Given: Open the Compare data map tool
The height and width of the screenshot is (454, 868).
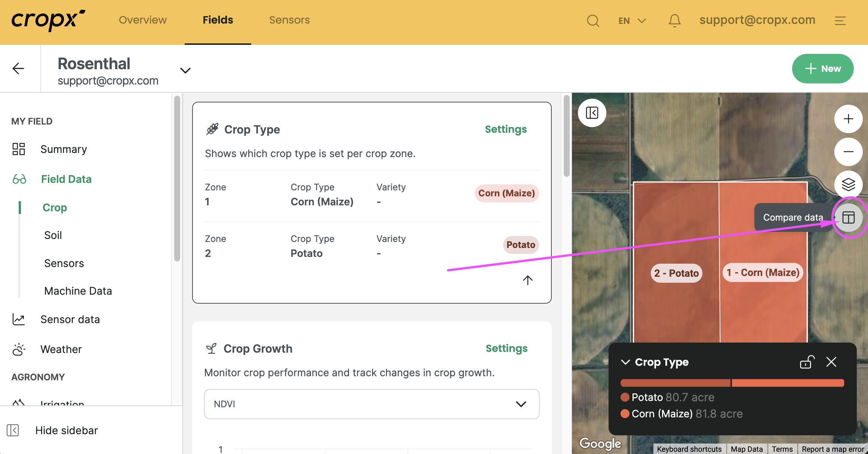Looking at the screenshot, I should [848, 217].
